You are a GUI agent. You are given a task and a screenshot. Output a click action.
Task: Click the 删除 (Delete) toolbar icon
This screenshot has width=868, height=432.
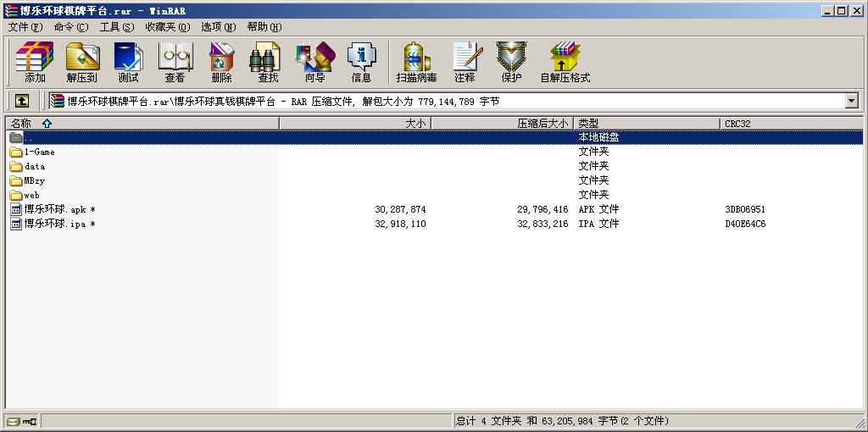point(221,56)
